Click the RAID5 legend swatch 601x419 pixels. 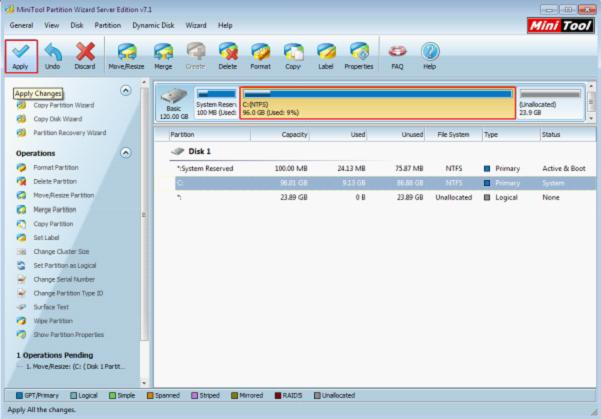[278, 395]
